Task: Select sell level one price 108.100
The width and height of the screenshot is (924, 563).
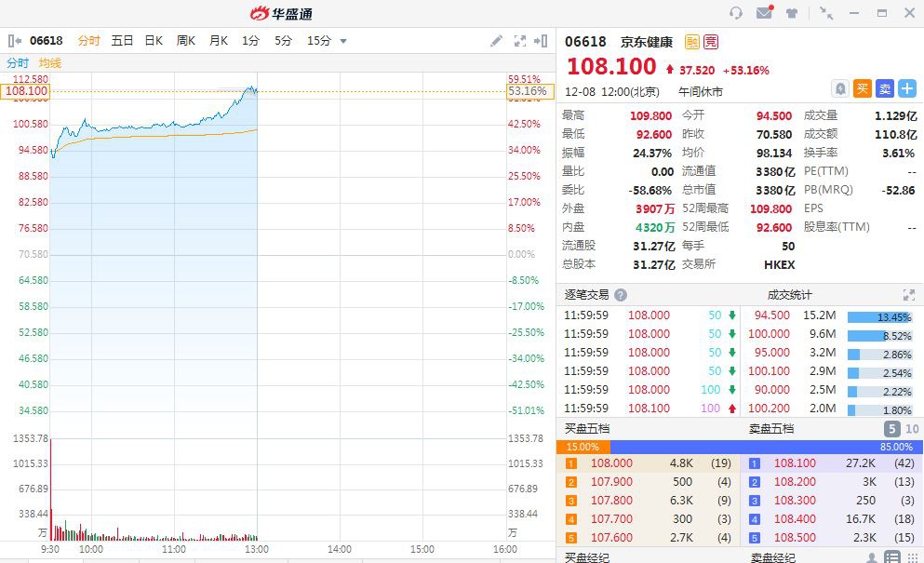Action: [797, 462]
